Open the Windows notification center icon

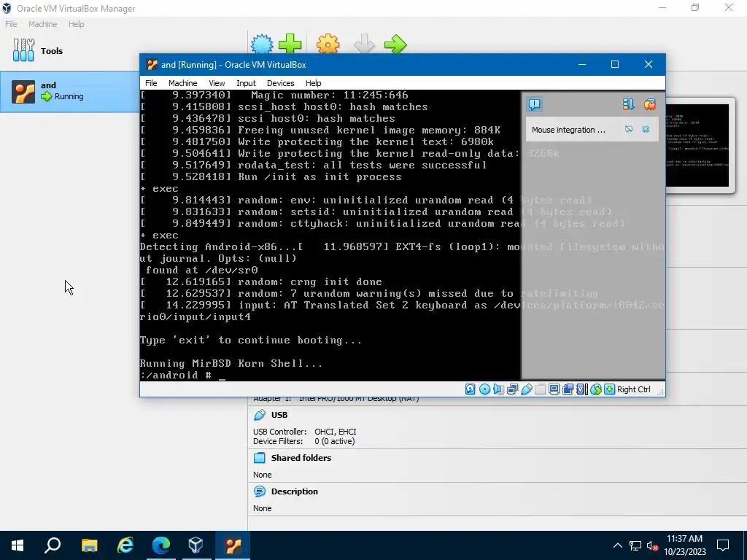723,545
